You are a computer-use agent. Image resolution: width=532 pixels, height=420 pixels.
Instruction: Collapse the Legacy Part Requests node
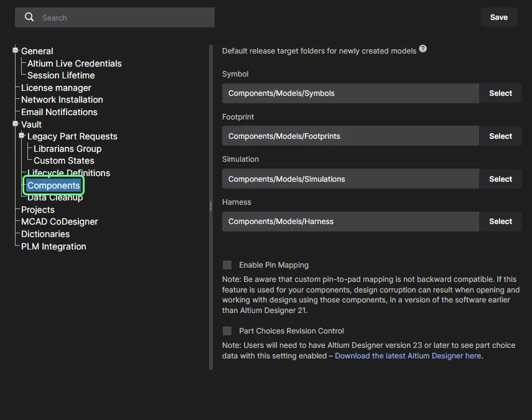[22, 136]
